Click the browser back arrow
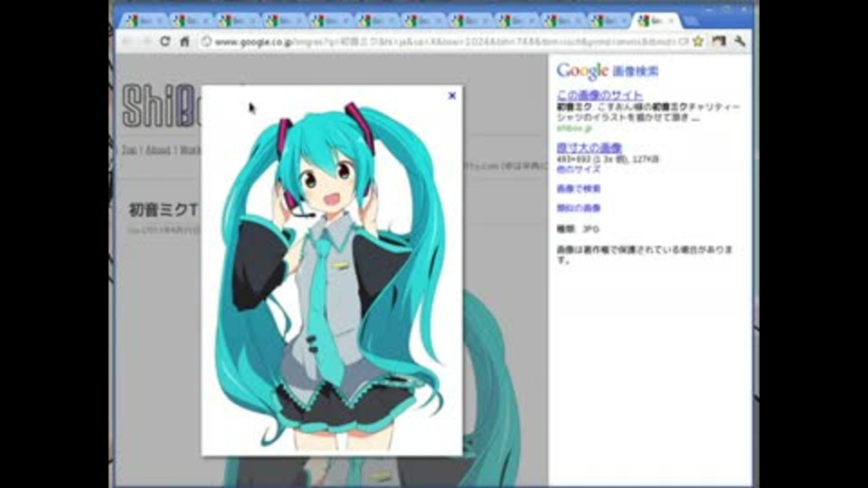868x488 pixels. click(x=127, y=42)
